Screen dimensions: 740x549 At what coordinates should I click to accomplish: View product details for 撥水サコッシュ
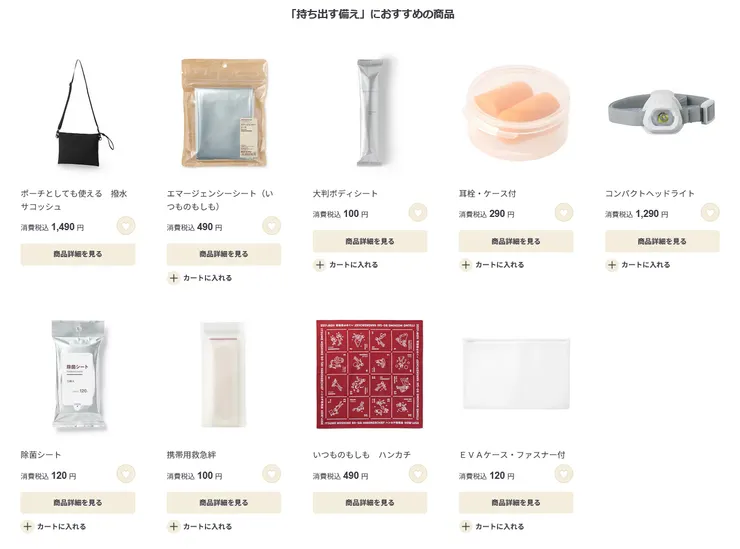coord(78,254)
